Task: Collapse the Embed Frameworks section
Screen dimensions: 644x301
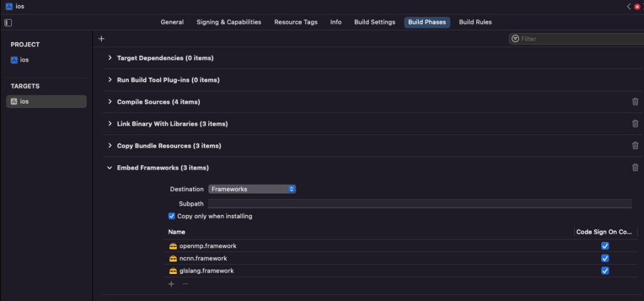Action: (x=109, y=168)
